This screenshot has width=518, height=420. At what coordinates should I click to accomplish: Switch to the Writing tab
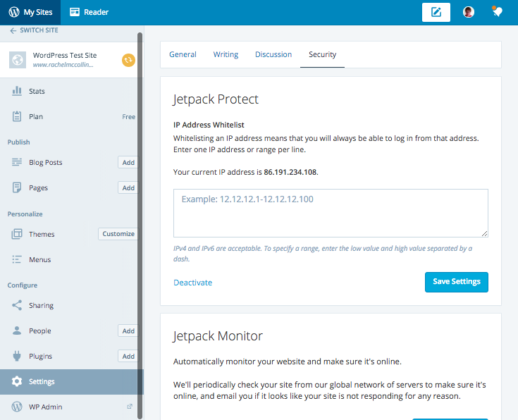tap(226, 54)
